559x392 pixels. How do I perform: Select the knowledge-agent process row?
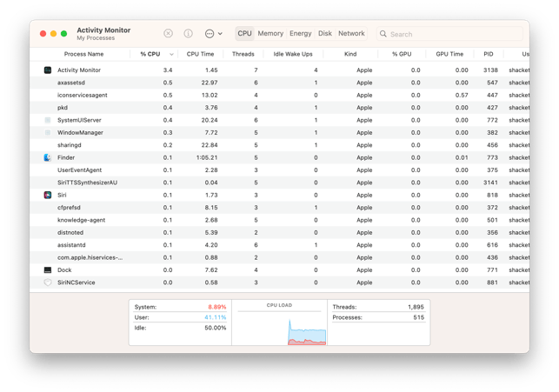coord(280,220)
